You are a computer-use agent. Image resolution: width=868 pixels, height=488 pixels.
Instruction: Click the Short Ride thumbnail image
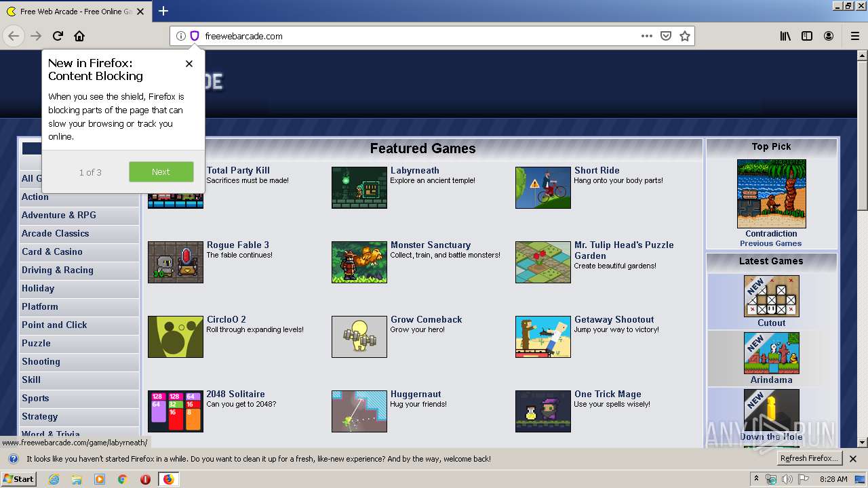click(543, 188)
